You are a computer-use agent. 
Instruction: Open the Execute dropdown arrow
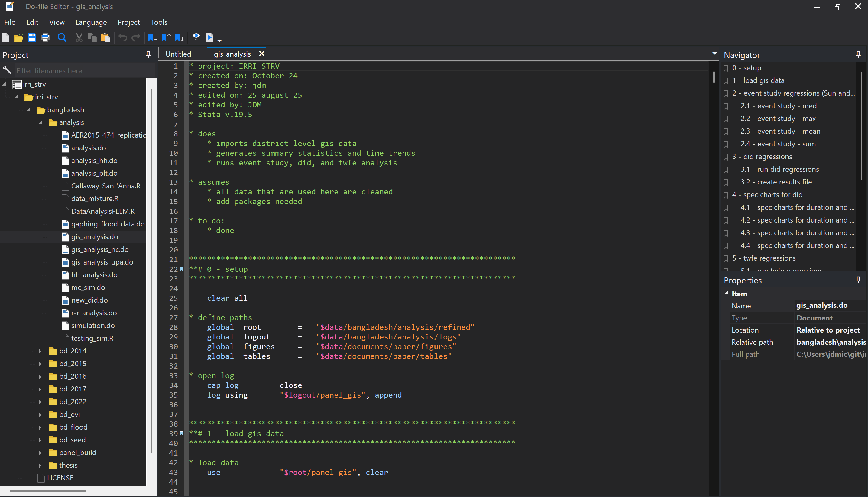pyautogui.click(x=219, y=41)
